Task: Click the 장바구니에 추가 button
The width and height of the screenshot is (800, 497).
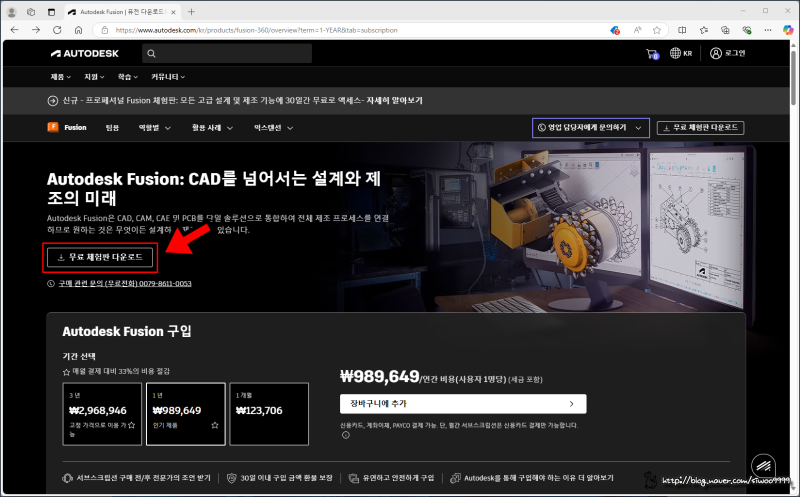Action: click(x=463, y=404)
